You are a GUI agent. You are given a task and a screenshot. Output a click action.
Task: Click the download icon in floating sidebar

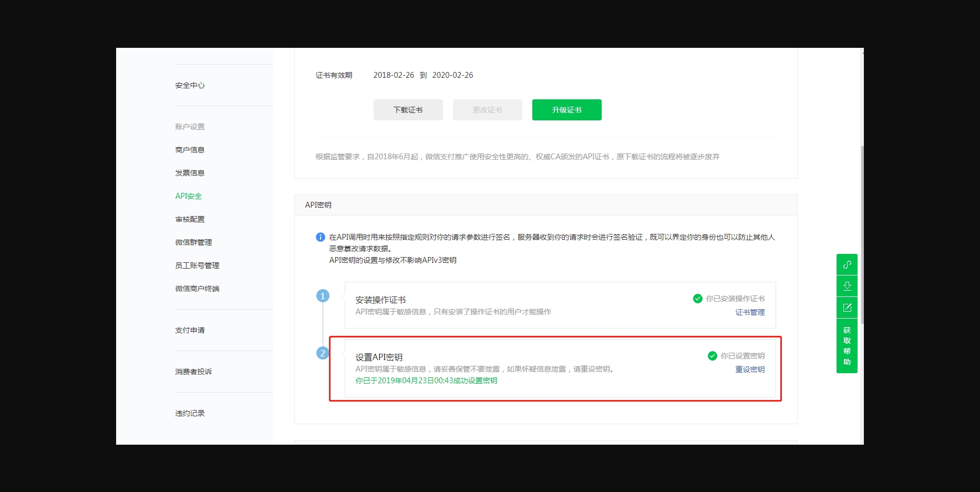[x=847, y=286]
